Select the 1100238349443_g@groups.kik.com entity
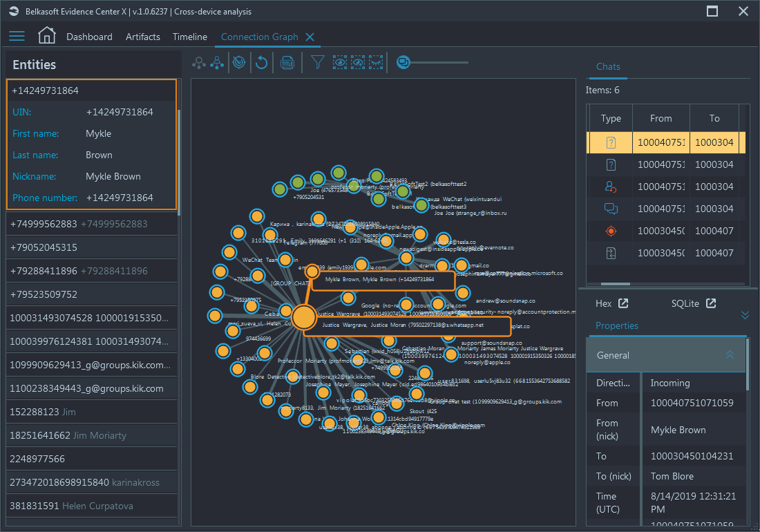This screenshot has height=532, width=760. 91,388
